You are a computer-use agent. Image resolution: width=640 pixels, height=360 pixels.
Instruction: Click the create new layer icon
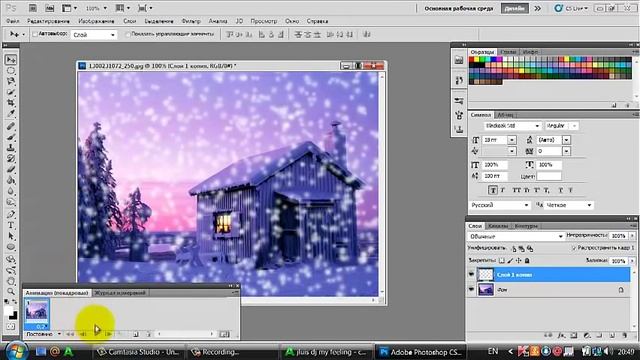point(612,336)
